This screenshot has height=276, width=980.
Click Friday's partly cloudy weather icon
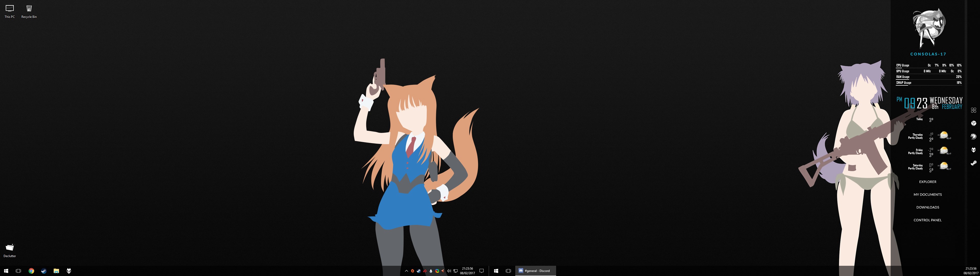[944, 151]
